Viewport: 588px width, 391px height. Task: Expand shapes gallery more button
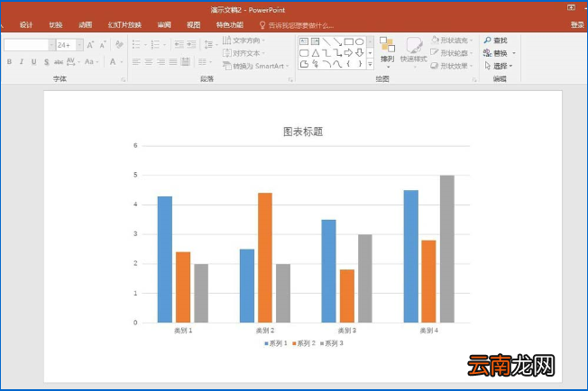click(370, 65)
